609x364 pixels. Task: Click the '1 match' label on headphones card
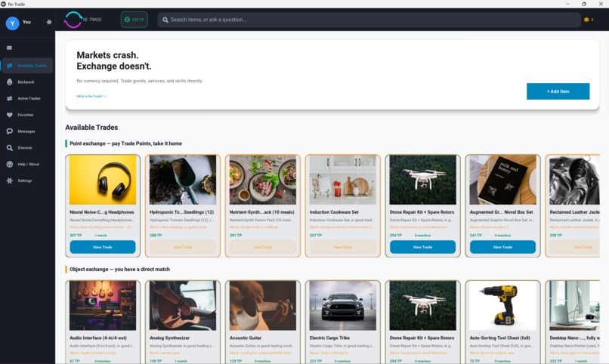100,236
